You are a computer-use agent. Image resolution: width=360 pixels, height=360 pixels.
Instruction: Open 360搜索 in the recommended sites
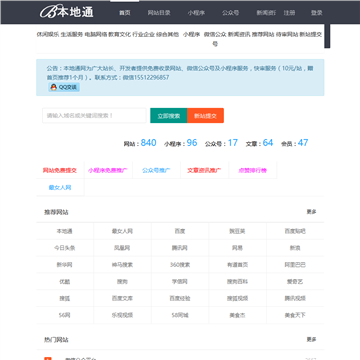(x=180, y=265)
